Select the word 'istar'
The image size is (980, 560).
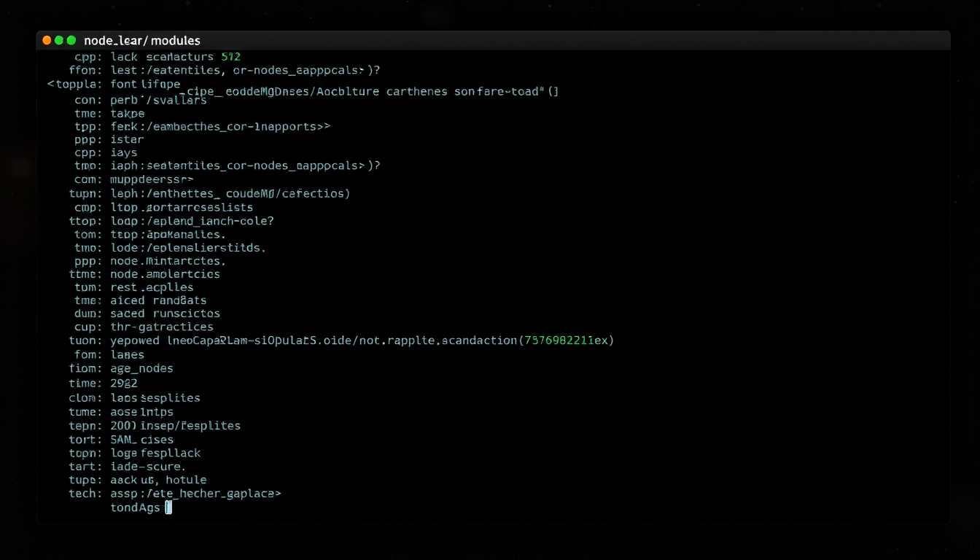(127, 139)
